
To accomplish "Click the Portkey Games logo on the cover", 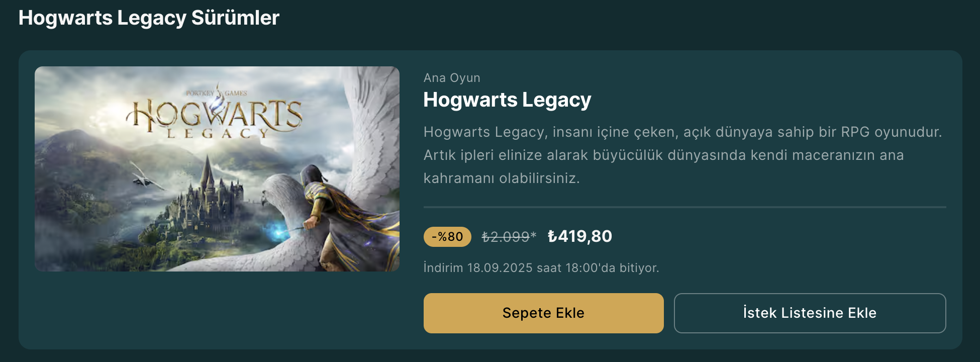I will click(x=217, y=93).
